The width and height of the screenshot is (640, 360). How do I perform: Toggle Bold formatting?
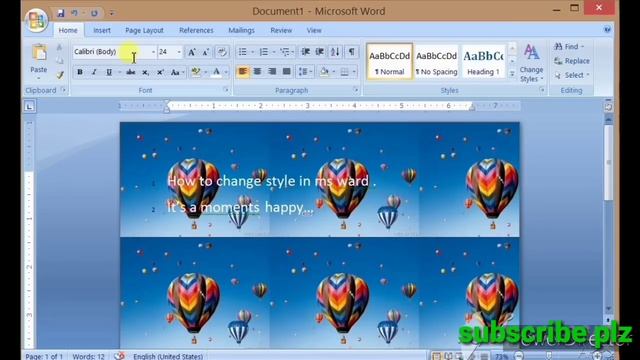80,72
